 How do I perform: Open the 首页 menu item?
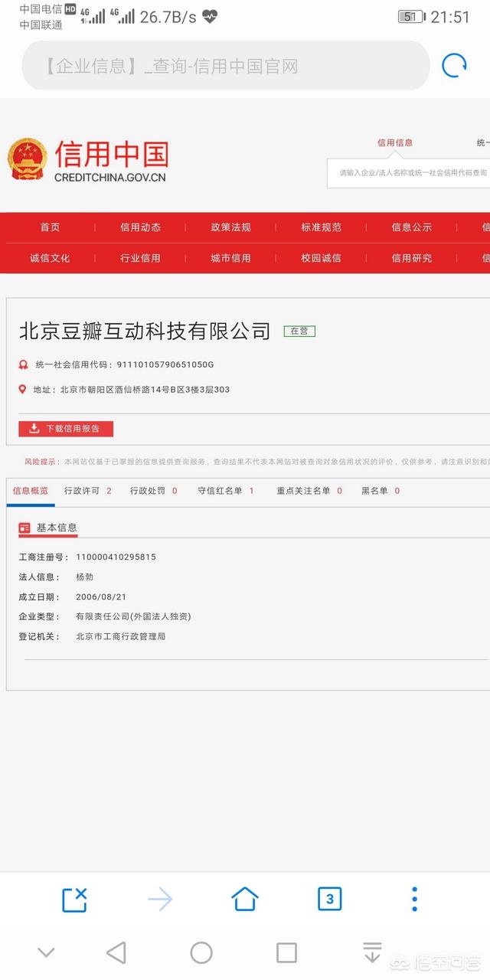click(51, 227)
